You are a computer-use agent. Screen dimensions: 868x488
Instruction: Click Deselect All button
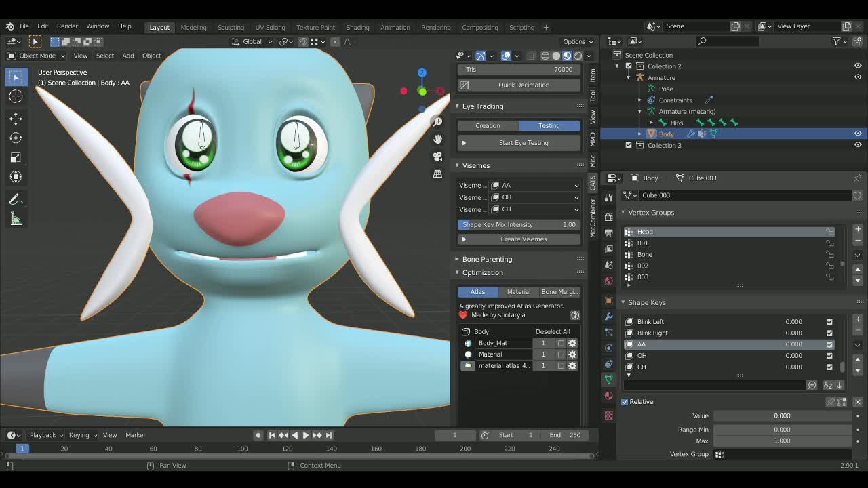click(x=553, y=331)
